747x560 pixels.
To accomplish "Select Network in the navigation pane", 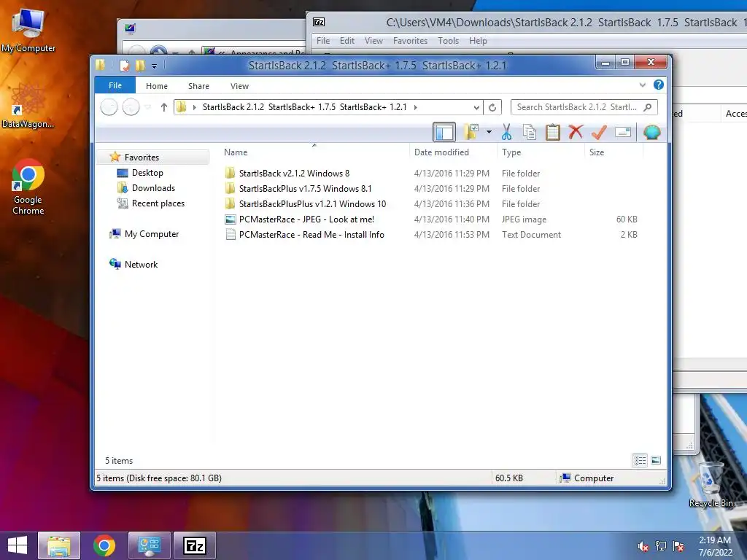I will (141, 264).
